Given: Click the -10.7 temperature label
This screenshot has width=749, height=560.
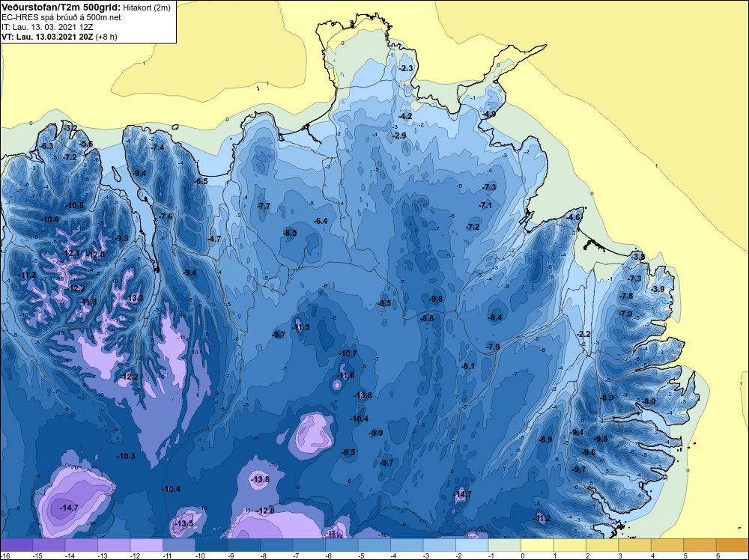Looking at the screenshot, I should pyautogui.click(x=348, y=354).
